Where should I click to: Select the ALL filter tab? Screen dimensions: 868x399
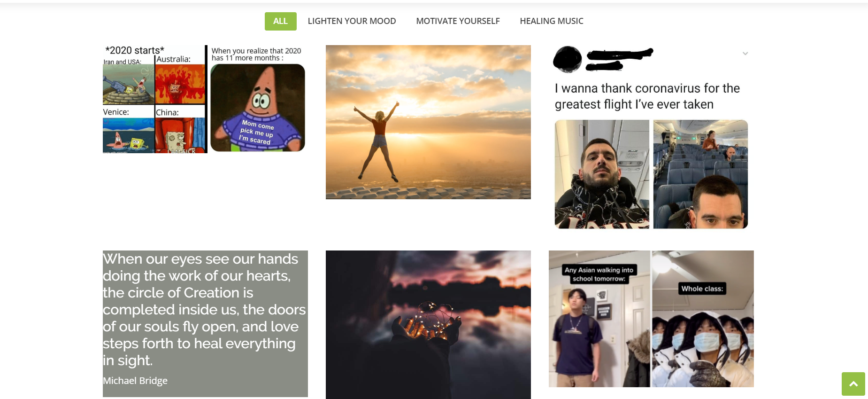pos(280,21)
